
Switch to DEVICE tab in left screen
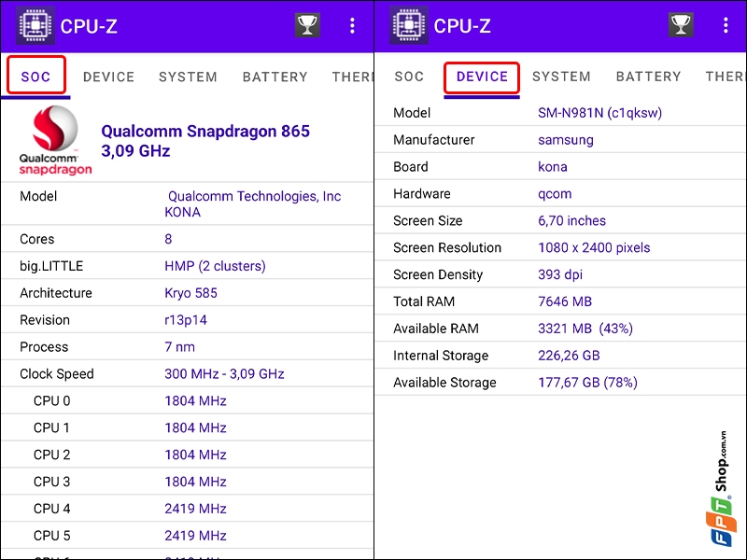pyautogui.click(x=108, y=77)
